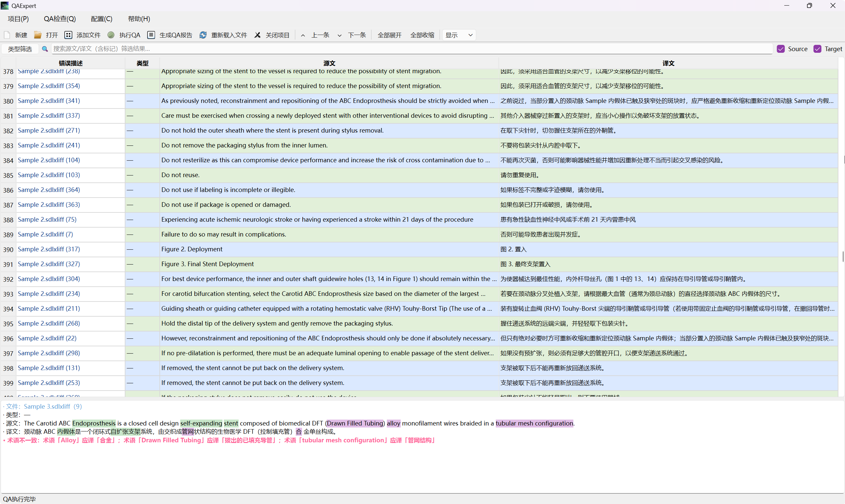Select row Sample 2.sdlxliff (268)

419,324
